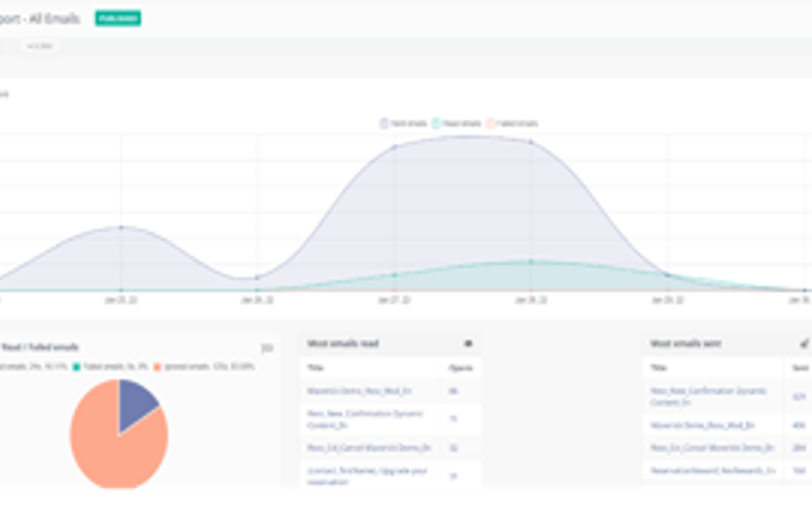Image resolution: width=812 pixels, height=524 pixels.
Task: Open the Cancel email link in Most emails read
Action: coord(369,448)
